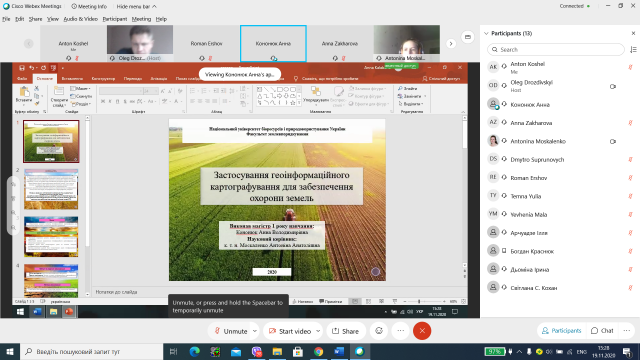
Task: Open Task View in the taskbar
Action: pos(173,351)
